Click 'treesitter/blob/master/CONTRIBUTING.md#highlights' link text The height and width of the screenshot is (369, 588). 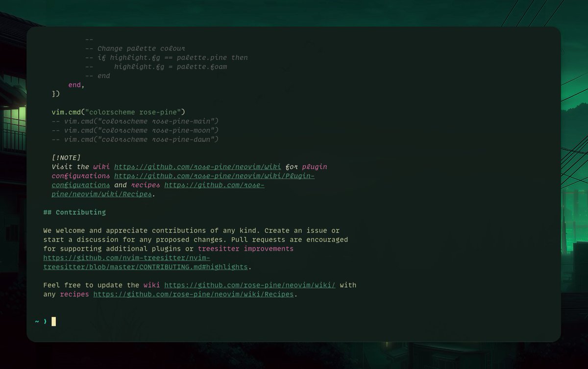146,267
